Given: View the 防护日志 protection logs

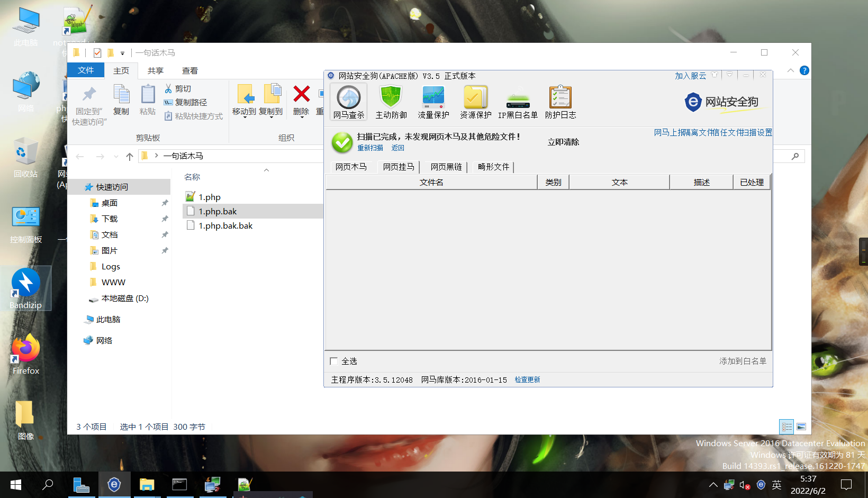Looking at the screenshot, I should (x=560, y=102).
